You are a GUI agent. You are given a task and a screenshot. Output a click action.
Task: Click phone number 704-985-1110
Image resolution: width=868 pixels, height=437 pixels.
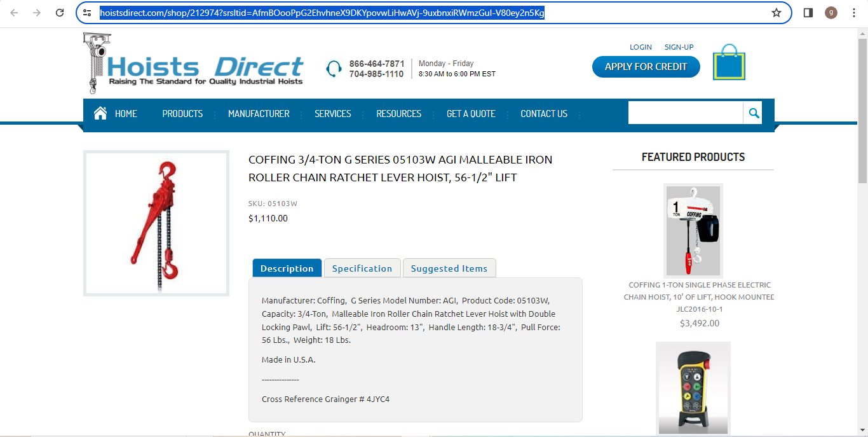click(x=377, y=74)
